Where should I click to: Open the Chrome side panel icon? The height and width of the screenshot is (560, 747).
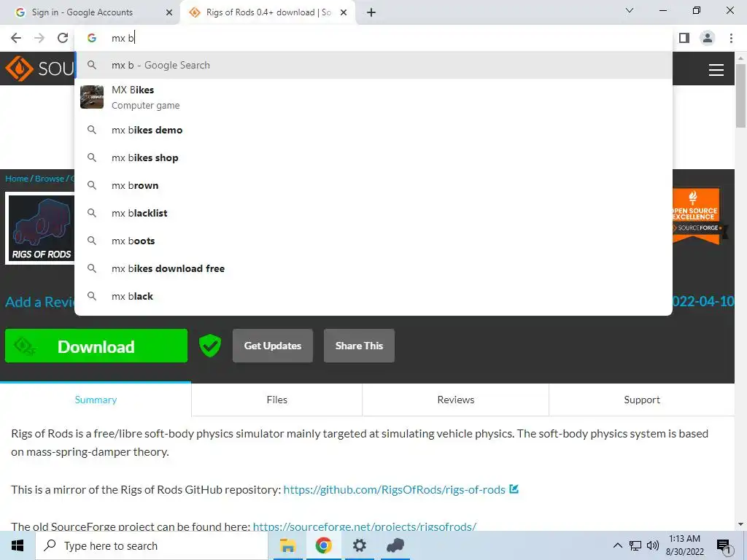tap(684, 38)
